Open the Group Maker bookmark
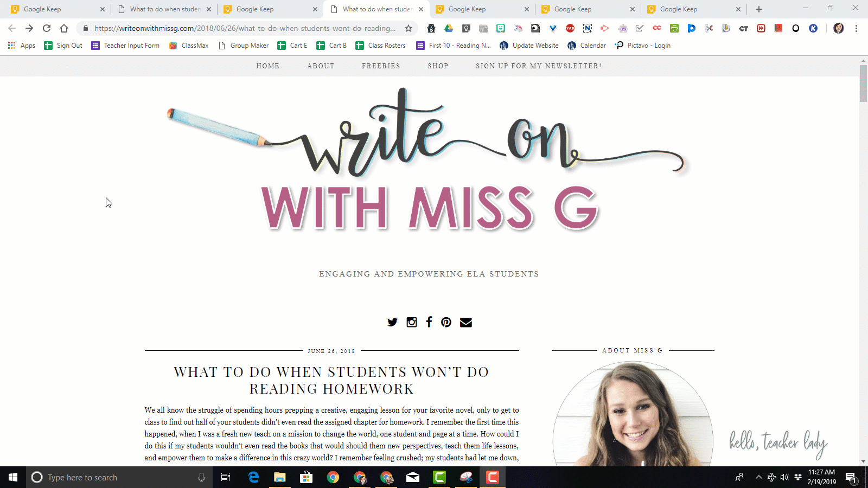The image size is (868, 488). click(x=243, y=46)
